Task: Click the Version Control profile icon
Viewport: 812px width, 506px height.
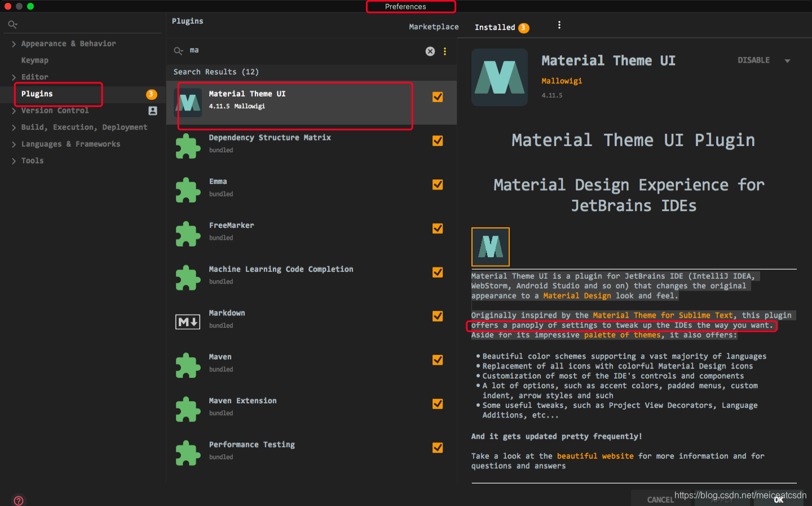Action: 153,111
